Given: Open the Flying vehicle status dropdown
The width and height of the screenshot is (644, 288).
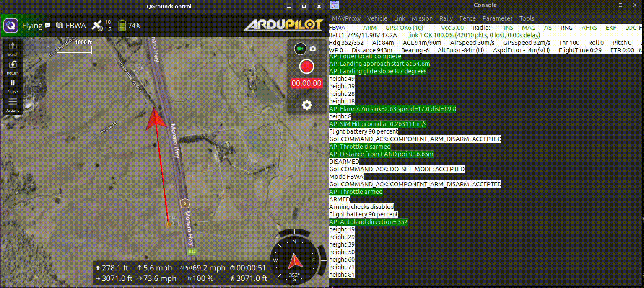Looking at the screenshot, I should (x=31, y=25).
